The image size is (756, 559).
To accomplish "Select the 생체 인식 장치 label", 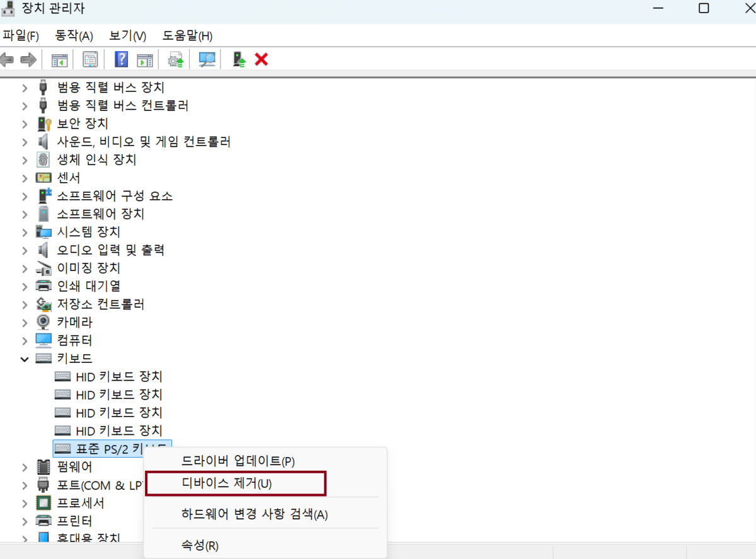I will 96,159.
